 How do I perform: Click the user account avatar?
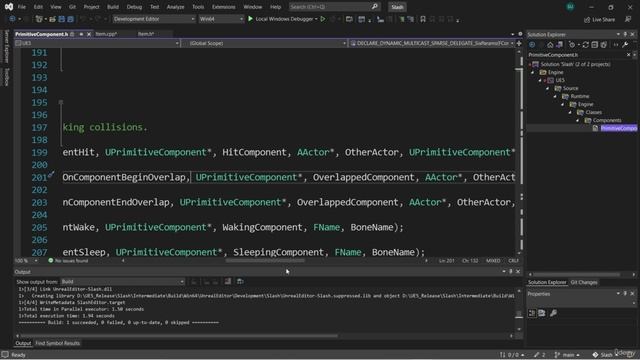(570, 7)
